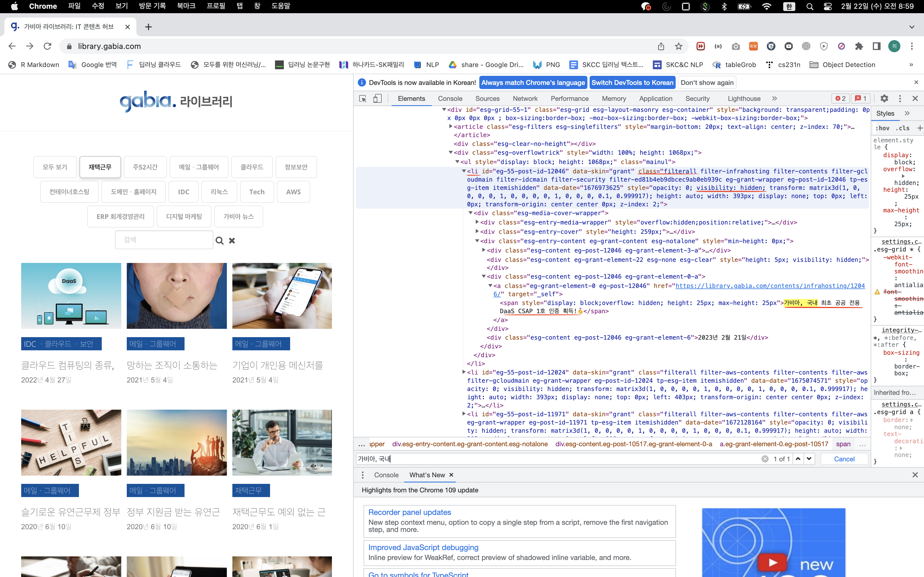Open DevTools settings gear
This screenshot has height=577, width=924.
884,98
